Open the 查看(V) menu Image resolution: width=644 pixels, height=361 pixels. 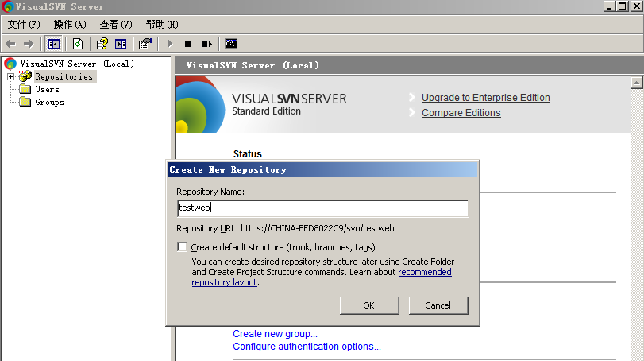click(x=116, y=25)
